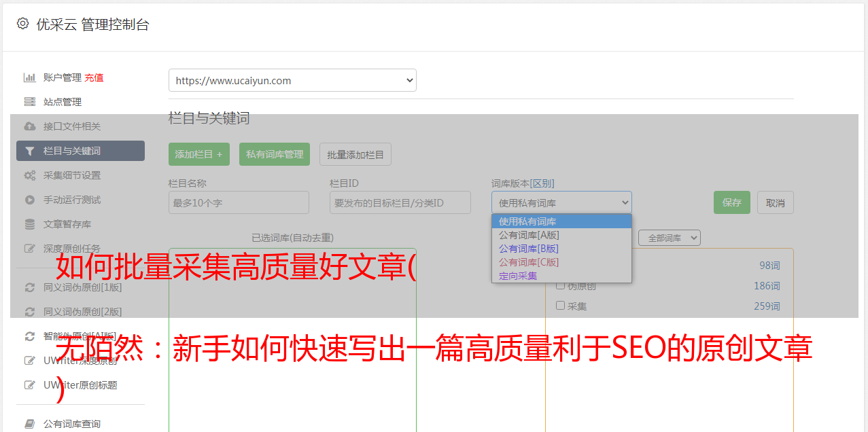868x432 pixels.
Task: Tick the 伪原创 checkbox
Action: 561,285
